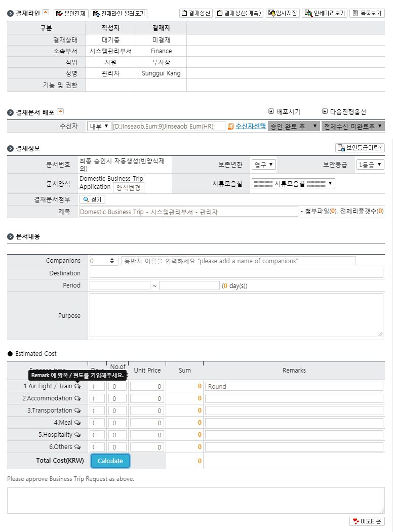
Task: Open the 수신자선택 link
Action: [251, 126]
